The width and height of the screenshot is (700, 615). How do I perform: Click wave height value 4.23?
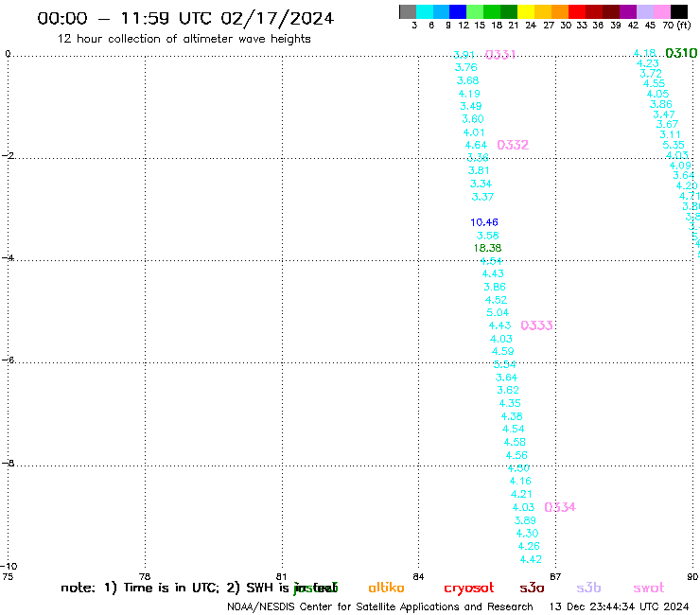coord(647,63)
